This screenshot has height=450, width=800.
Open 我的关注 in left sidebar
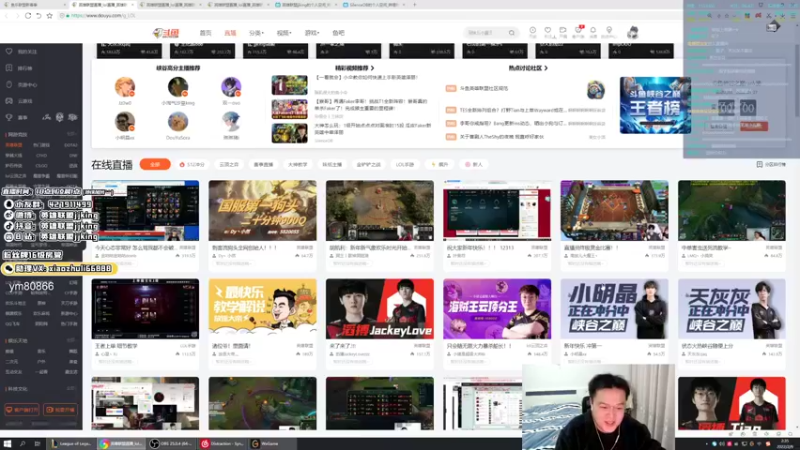[x=27, y=52]
